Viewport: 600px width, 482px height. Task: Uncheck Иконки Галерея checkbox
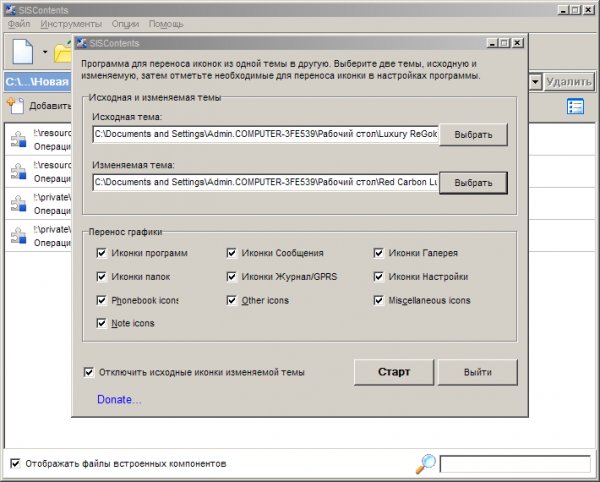pos(378,253)
